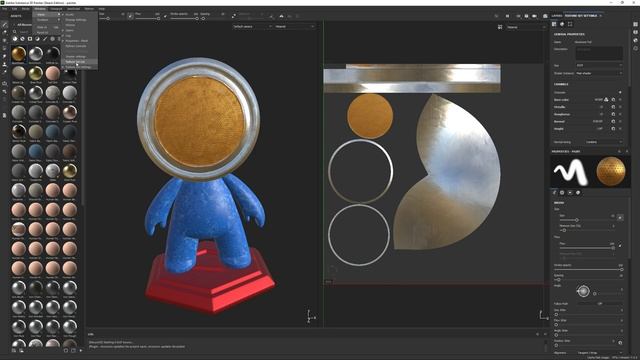This screenshot has width=640, height=360.
Task: Select the gold material thumbnail in assets
Action: pyautogui.click(x=18, y=53)
